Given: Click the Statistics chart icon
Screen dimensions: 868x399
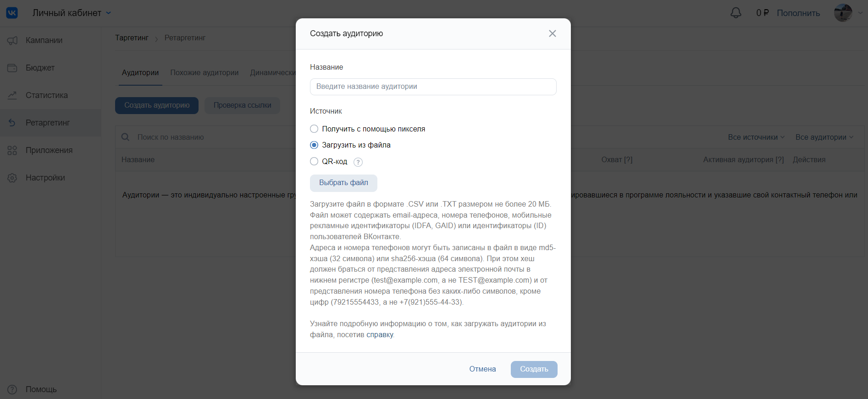Looking at the screenshot, I should [x=12, y=95].
